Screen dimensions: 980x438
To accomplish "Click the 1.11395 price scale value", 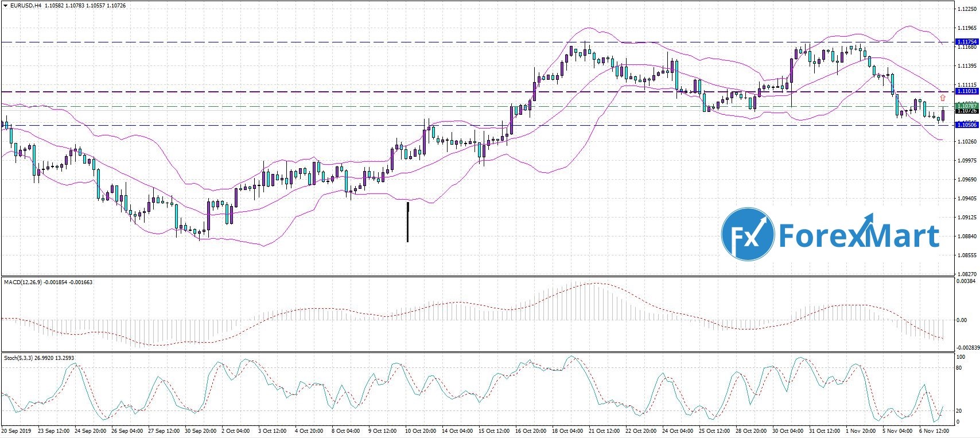I will click(966, 65).
